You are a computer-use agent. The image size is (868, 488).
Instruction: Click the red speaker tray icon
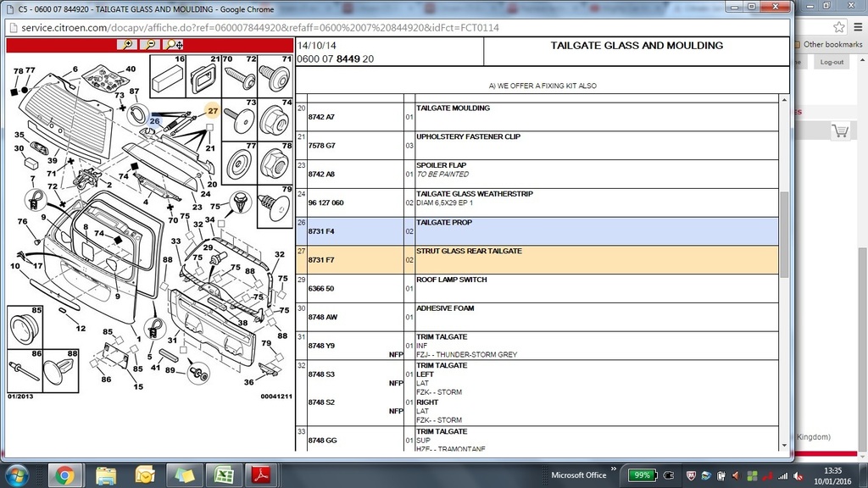pos(736,475)
